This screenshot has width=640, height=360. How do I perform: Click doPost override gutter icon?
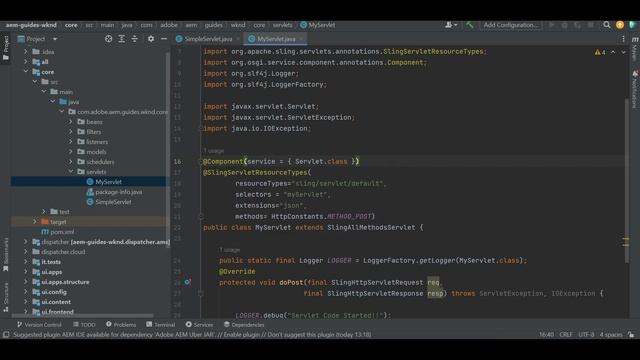point(187,282)
